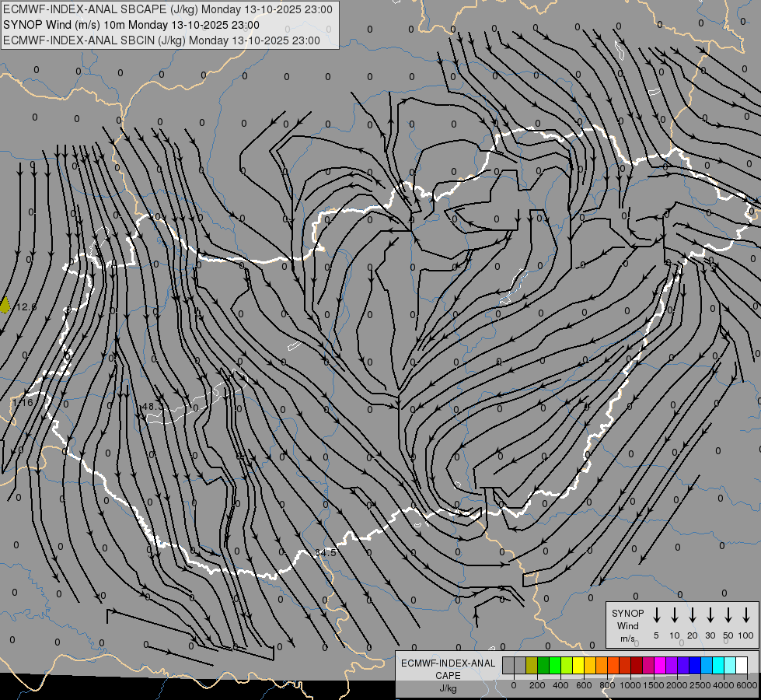The width and height of the screenshot is (761, 700).
Task: Pick the amber swatch right of 600 tick
Action: pyautogui.click(x=590, y=665)
